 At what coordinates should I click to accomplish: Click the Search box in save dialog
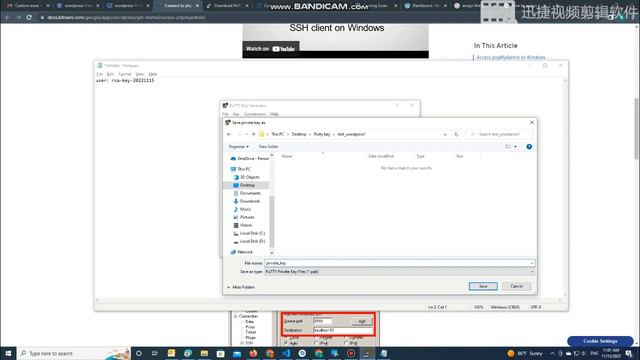[x=500, y=134]
